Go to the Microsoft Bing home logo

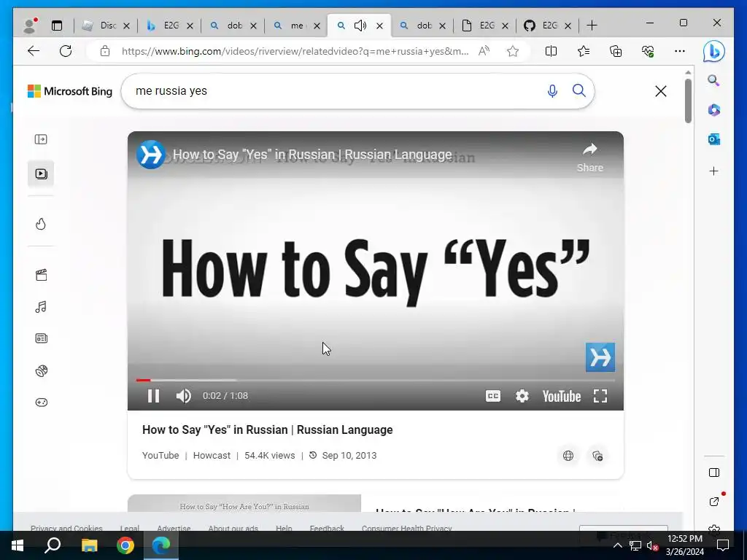pos(70,91)
